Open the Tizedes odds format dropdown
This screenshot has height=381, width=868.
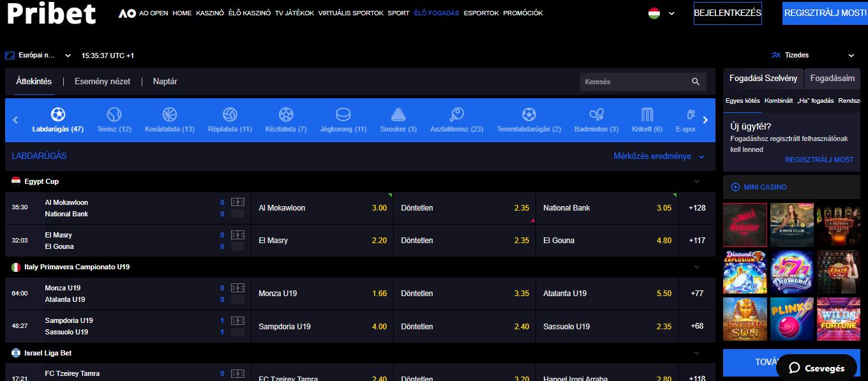(x=851, y=56)
